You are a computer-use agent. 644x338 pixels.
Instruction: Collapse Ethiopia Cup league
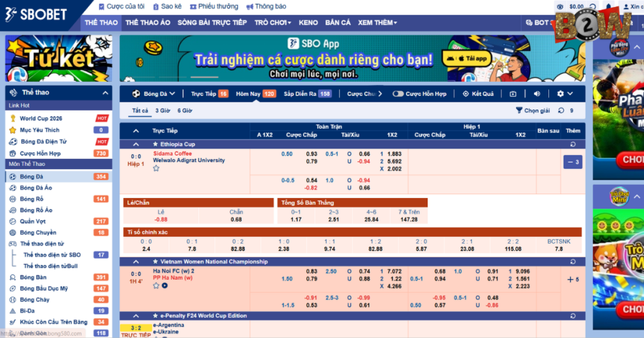(136, 144)
